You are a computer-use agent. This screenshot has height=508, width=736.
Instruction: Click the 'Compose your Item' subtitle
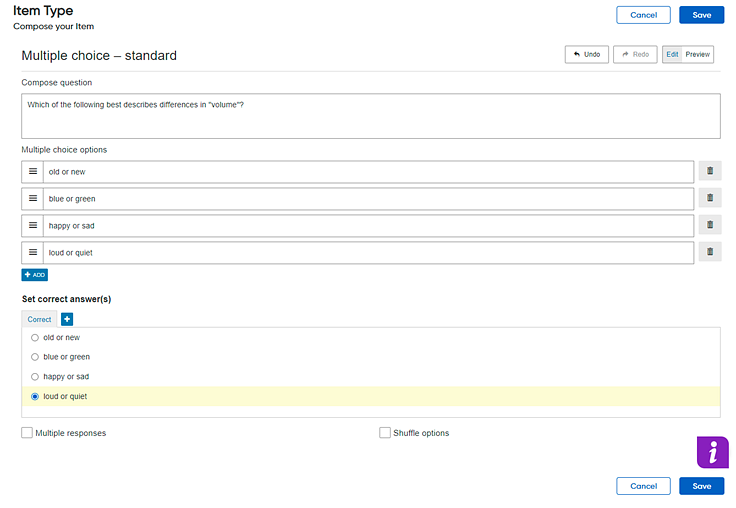[54, 26]
